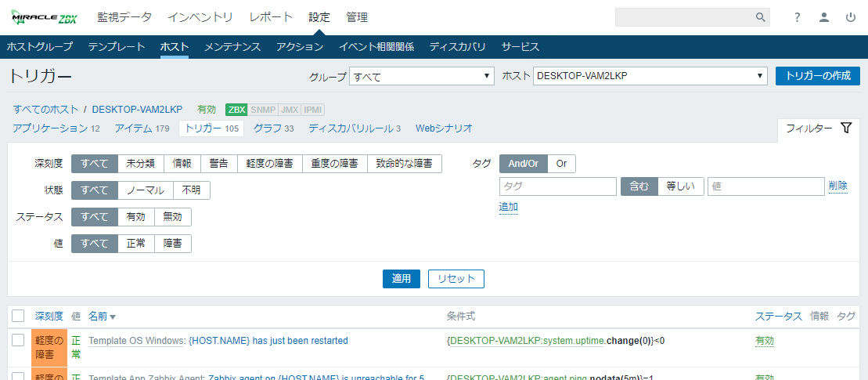Image resolution: width=868 pixels, height=380 pixels.
Task: Click the 追加 tag link
Action: (509, 207)
